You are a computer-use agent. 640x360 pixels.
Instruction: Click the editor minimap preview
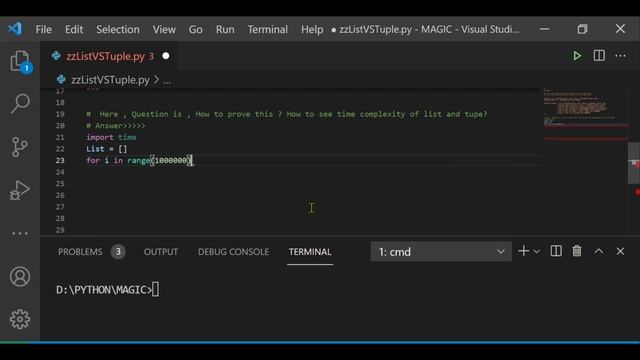(x=585, y=114)
